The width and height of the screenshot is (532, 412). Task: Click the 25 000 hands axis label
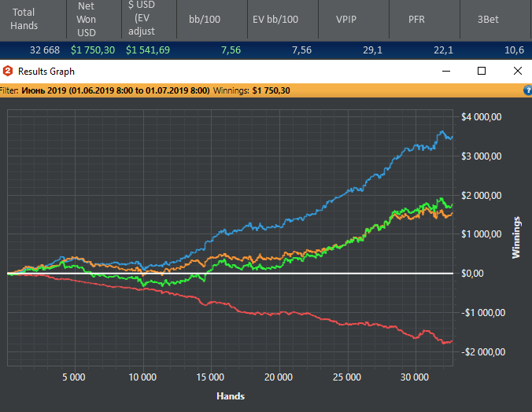coord(347,377)
